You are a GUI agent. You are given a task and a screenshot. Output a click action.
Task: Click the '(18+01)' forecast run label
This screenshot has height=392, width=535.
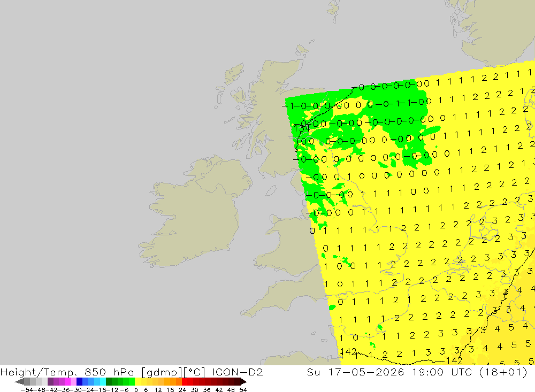(x=503, y=372)
